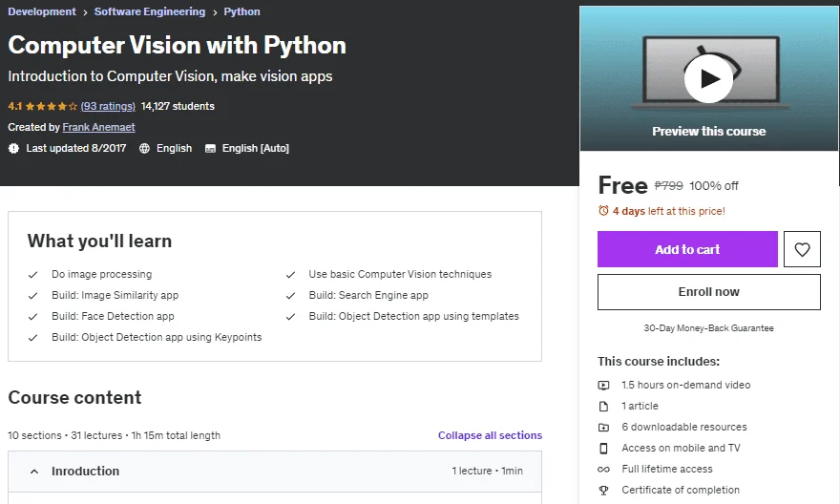Click the struck-through ₱799 price
The height and width of the screenshot is (504, 840).
[668, 185]
